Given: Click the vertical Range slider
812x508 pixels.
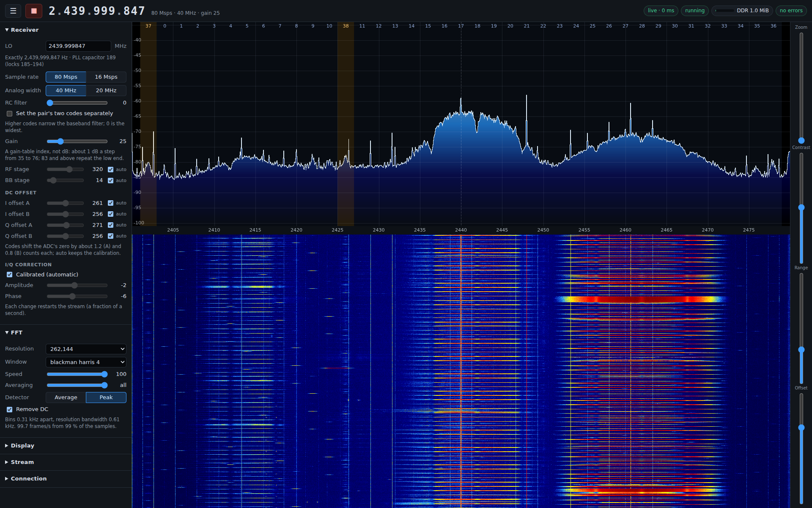Looking at the screenshot, I should tap(801, 328).
